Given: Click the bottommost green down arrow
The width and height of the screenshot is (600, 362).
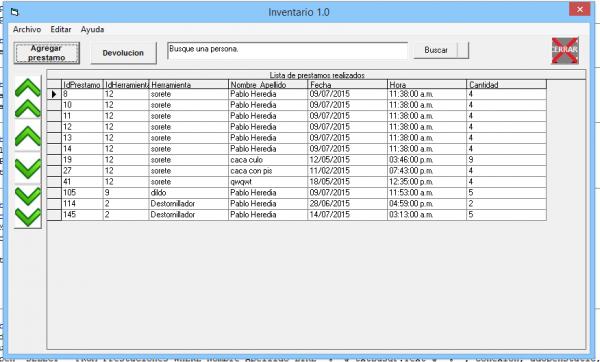Looking at the screenshot, I should 28,217.
